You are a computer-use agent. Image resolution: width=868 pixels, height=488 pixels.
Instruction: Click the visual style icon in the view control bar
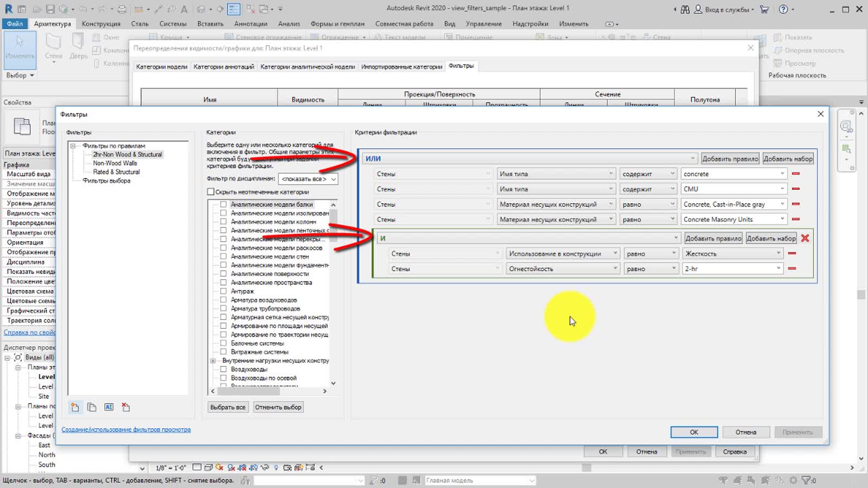[208, 467]
